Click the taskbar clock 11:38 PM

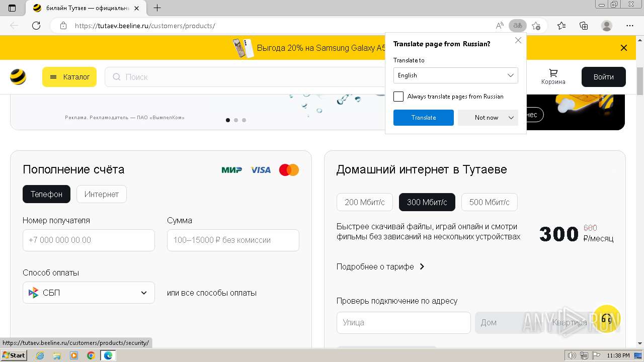point(618,355)
